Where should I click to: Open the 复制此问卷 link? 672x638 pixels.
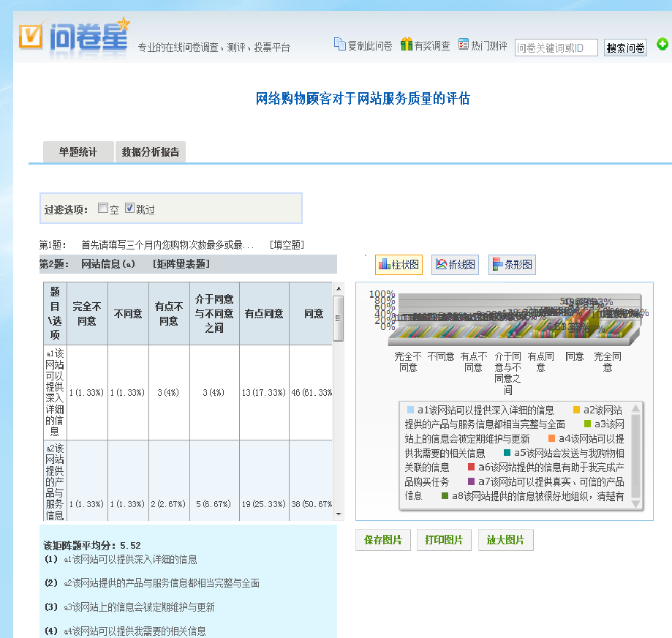tap(369, 46)
